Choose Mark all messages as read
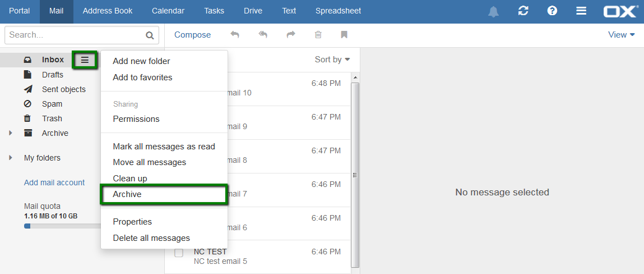644x274 pixels. [x=164, y=147]
